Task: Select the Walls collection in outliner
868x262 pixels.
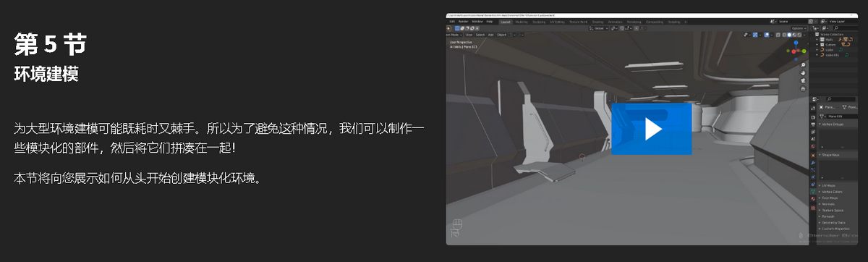Action: (x=829, y=40)
